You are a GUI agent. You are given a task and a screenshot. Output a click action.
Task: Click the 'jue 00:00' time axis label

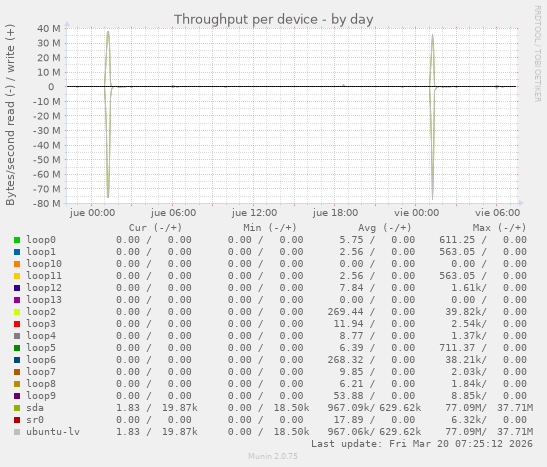[92, 213]
